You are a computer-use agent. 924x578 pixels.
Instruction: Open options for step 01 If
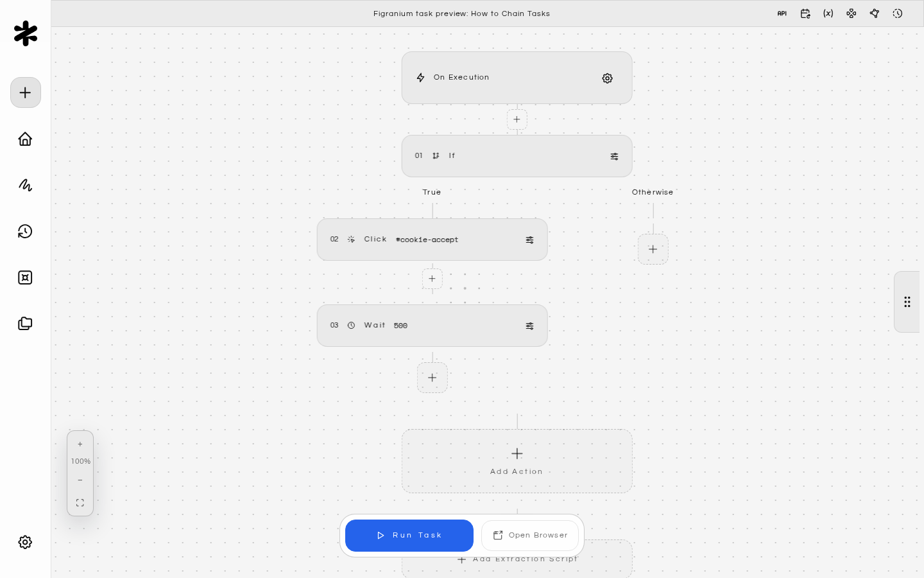614,157
